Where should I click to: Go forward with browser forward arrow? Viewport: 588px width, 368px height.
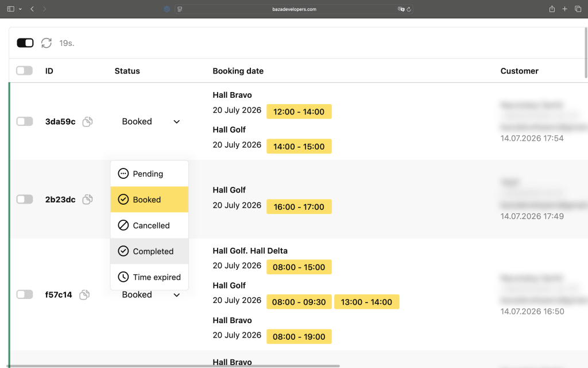click(44, 9)
